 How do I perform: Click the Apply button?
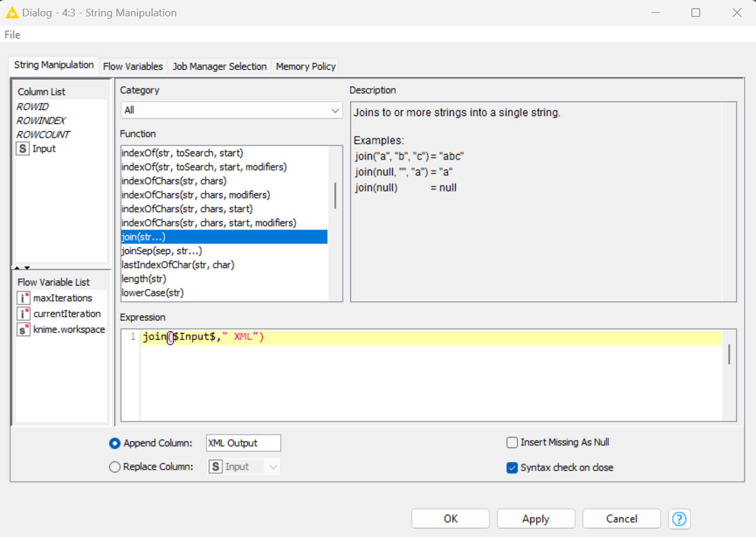pyautogui.click(x=535, y=518)
